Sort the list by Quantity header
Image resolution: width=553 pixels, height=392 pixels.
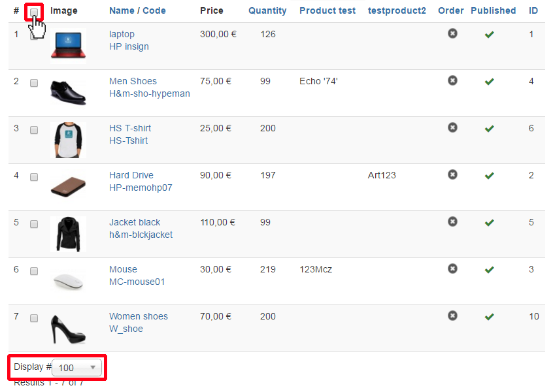(267, 10)
